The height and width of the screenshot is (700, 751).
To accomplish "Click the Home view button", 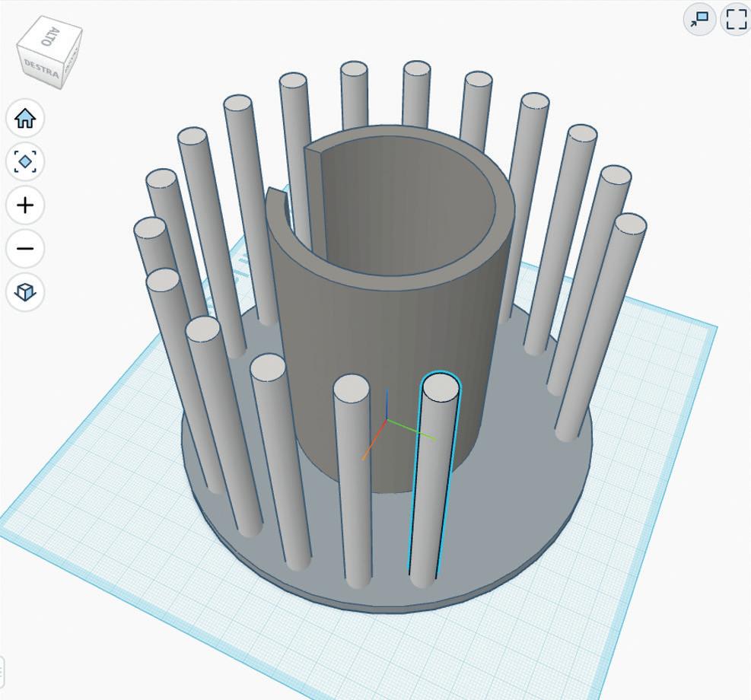I will click(x=25, y=118).
